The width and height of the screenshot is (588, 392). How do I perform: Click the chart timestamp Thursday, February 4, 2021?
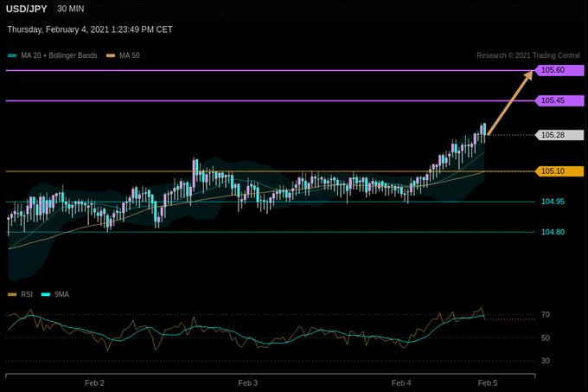(90, 29)
